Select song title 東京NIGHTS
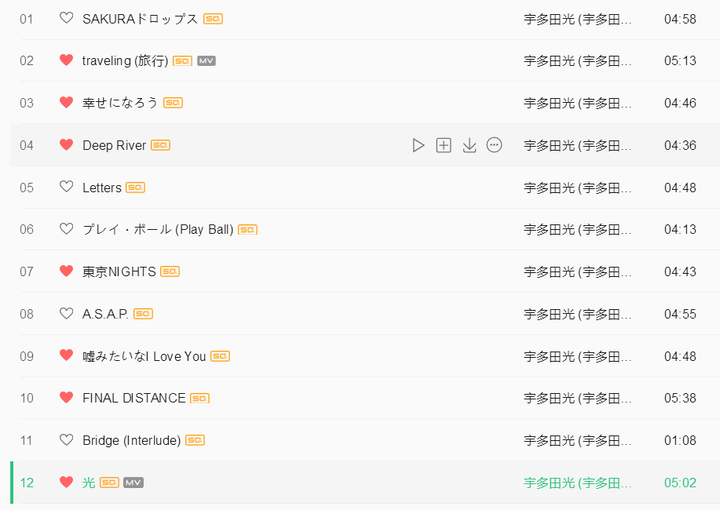The width and height of the screenshot is (720, 510). [x=119, y=272]
